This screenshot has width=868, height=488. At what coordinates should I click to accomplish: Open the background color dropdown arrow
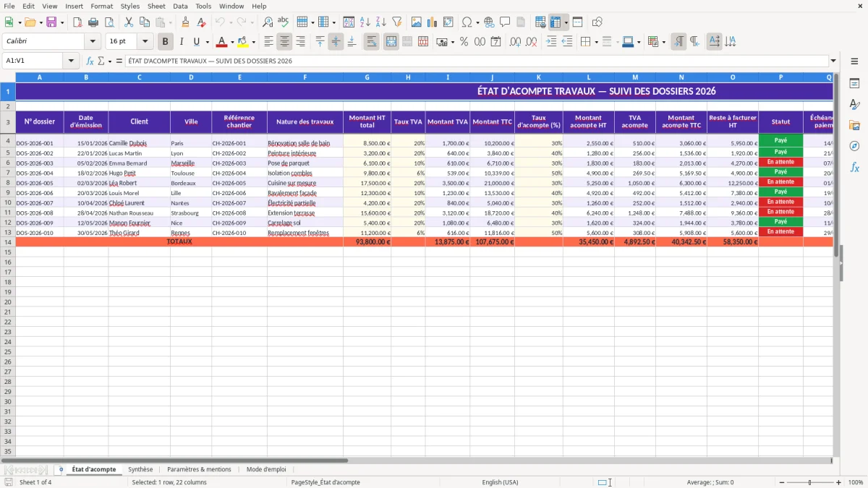[x=253, y=42]
